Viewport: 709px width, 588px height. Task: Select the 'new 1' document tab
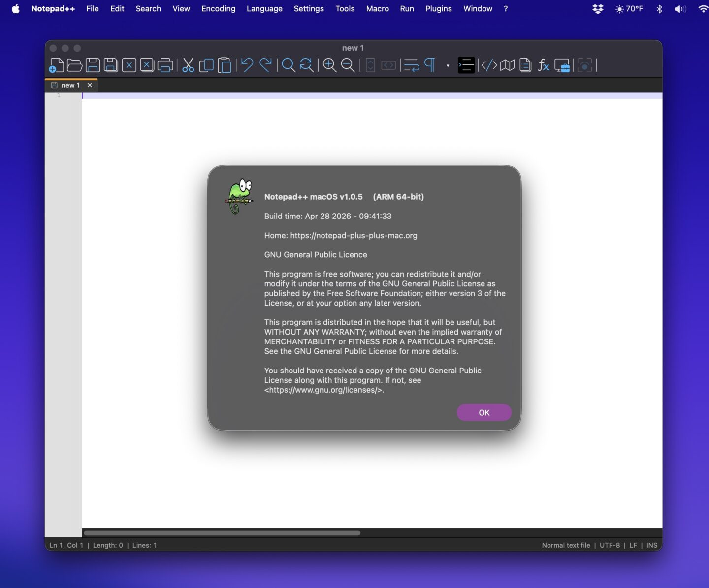(70, 85)
